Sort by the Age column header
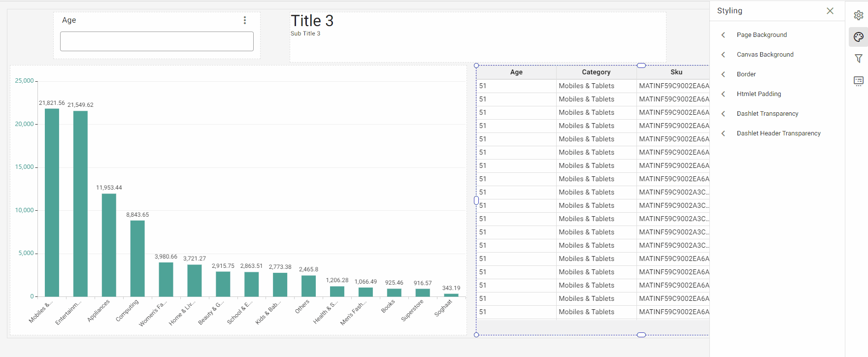The width and height of the screenshot is (868, 357). click(x=516, y=72)
